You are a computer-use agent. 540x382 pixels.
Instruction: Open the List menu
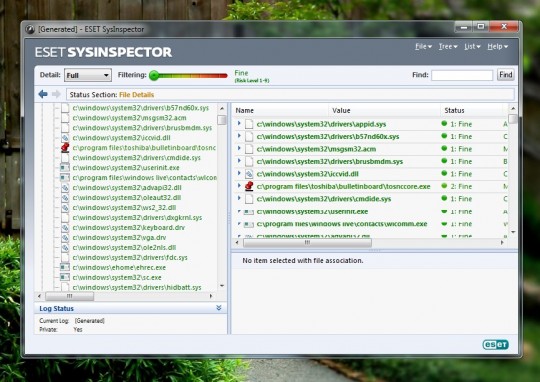pos(472,47)
